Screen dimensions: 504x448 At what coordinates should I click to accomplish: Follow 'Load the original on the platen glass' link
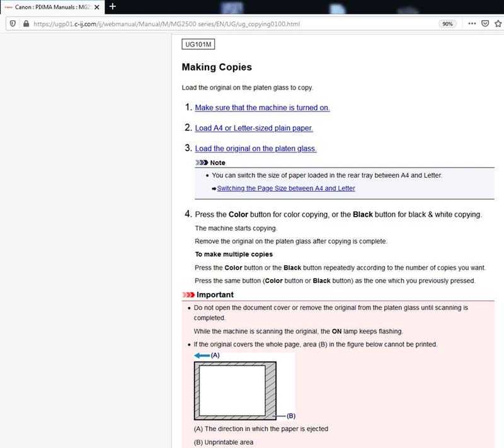[255, 149]
